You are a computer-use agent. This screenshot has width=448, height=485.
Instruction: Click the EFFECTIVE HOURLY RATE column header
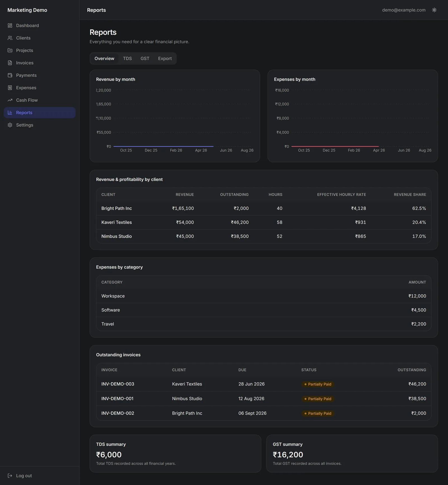click(x=341, y=195)
